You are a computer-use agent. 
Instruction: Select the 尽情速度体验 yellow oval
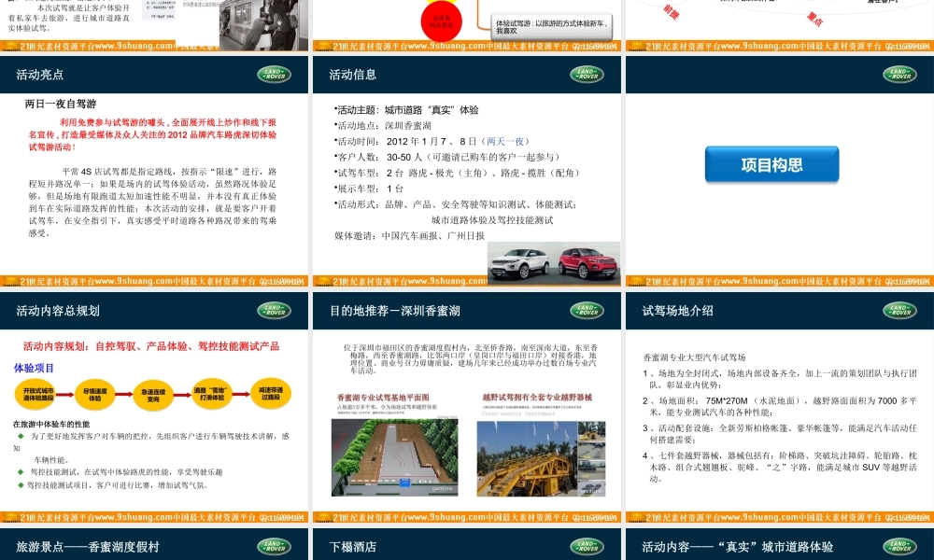tap(95, 394)
